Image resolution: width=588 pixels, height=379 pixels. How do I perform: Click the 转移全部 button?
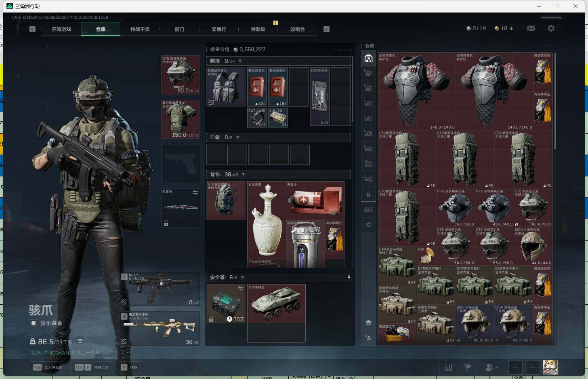click(92, 367)
